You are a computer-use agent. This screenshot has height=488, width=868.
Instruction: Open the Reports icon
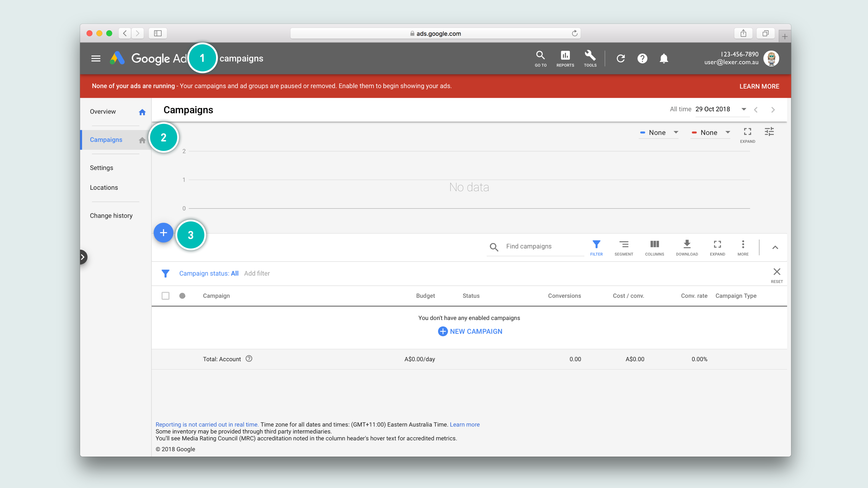point(565,58)
